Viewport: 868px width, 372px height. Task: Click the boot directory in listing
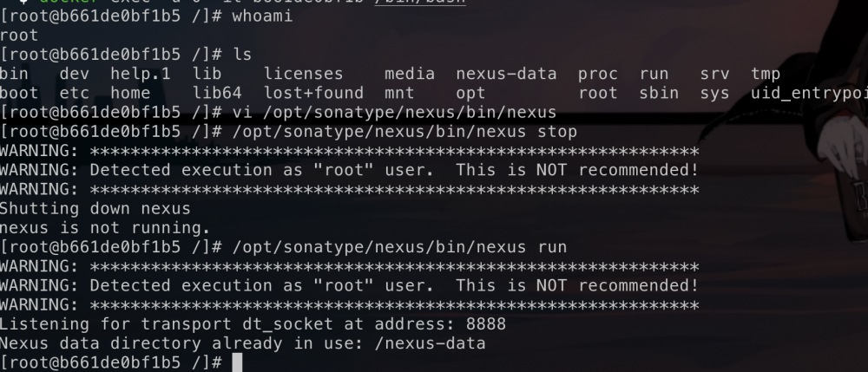point(21,94)
